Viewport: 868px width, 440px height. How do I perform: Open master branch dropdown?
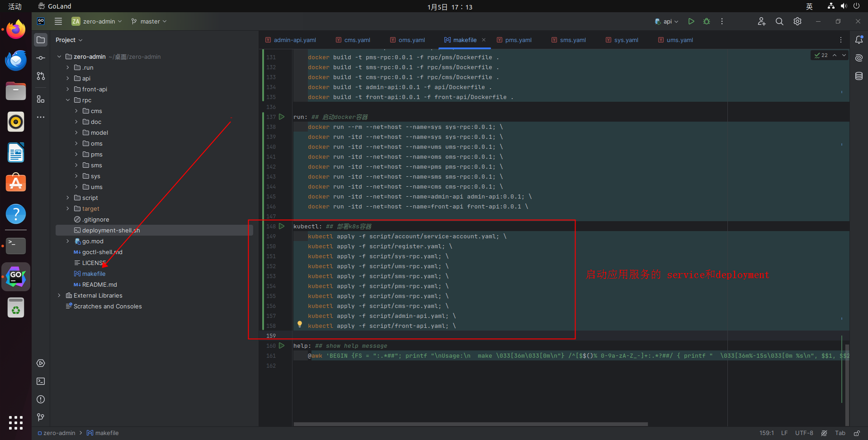pyautogui.click(x=149, y=21)
